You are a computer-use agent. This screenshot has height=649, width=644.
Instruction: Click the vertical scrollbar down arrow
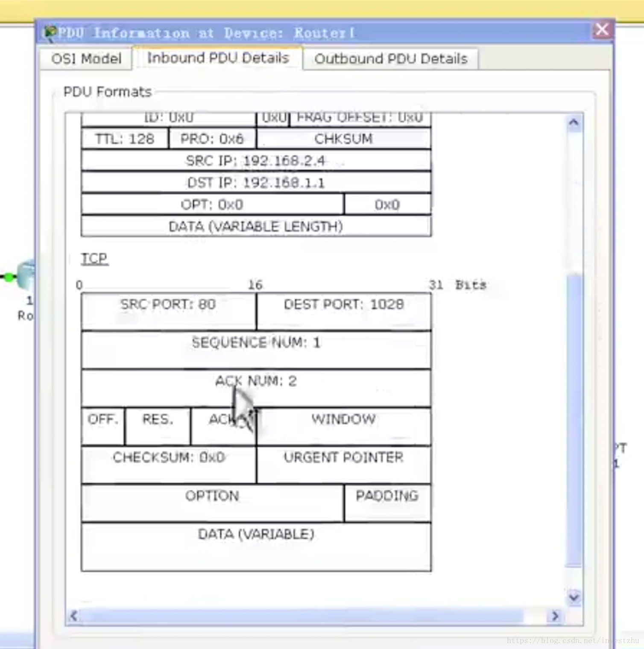574,596
